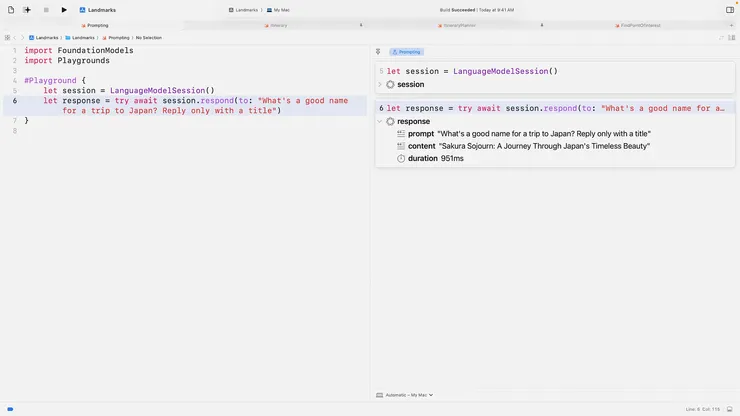Toggle the navigator sidebar
Image resolution: width=740 pixels, height=416 pixels.
point(10,10)
